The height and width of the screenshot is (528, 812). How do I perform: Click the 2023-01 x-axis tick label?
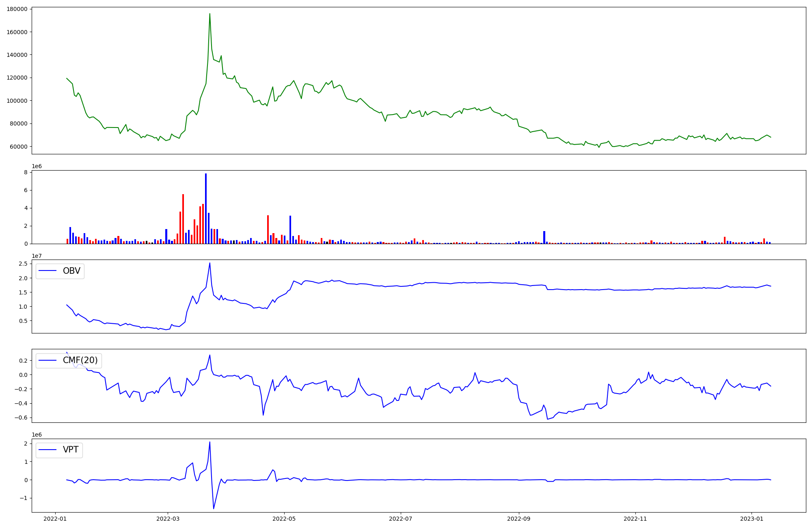point(752,519)
